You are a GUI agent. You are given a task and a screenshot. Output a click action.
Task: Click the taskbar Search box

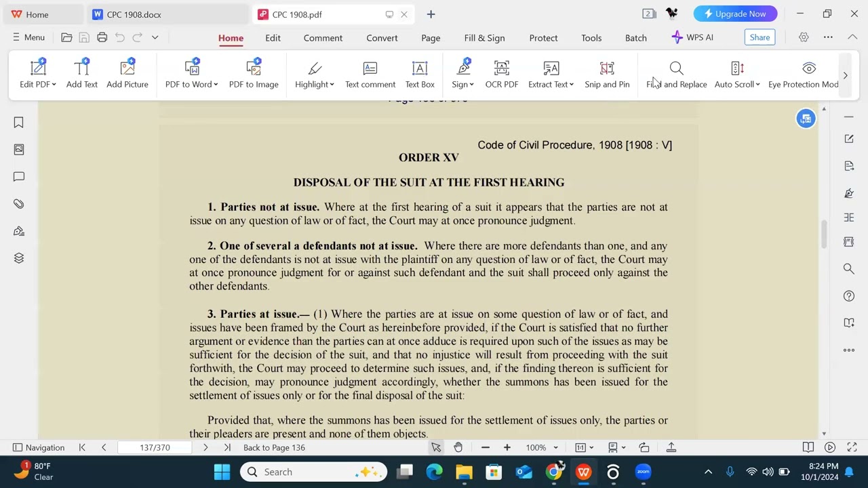[x=313, y=472]
